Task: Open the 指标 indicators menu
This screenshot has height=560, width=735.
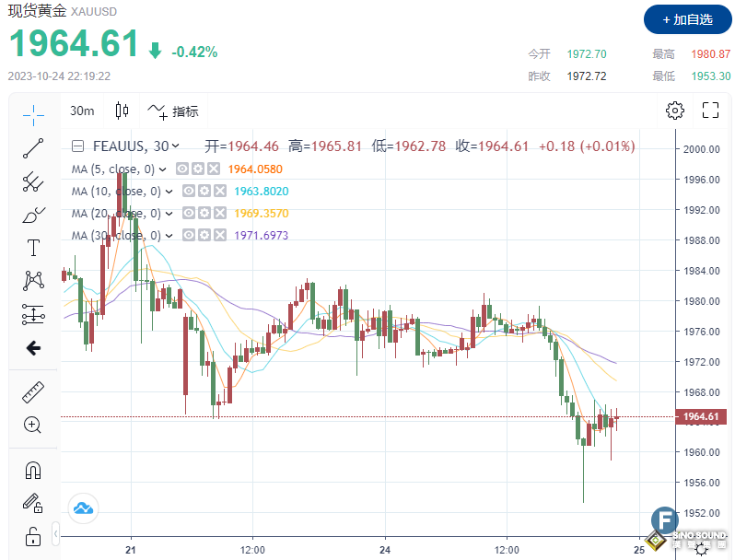Action: click(x=173, y=111)
